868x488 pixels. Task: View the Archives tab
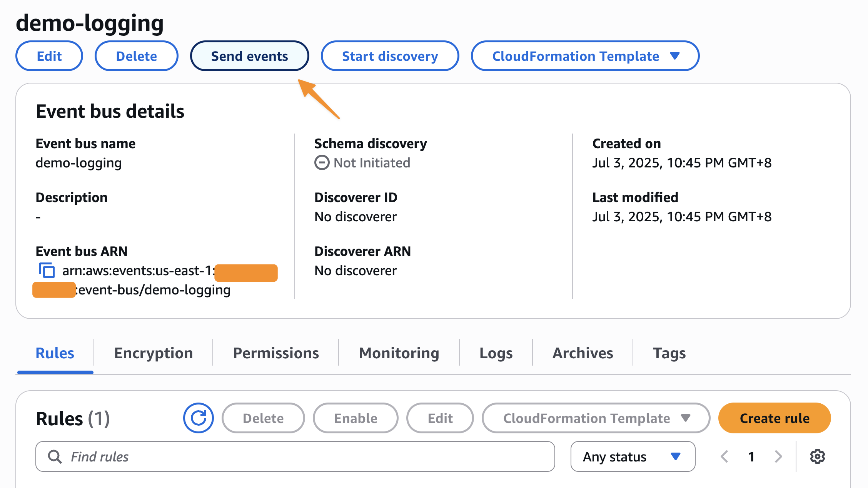pyautogui.click(x=583, y=353)
